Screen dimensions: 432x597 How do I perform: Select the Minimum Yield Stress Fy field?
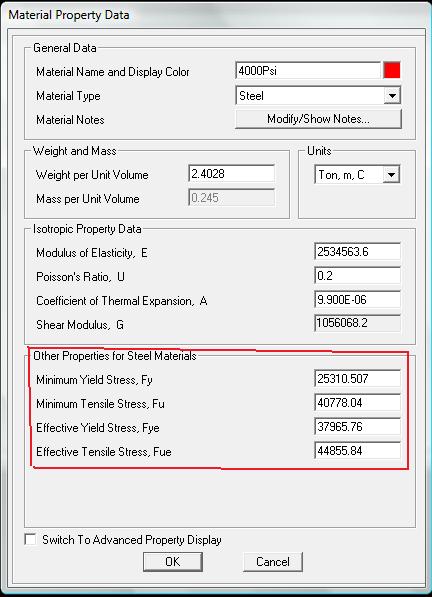pos(357,379)
